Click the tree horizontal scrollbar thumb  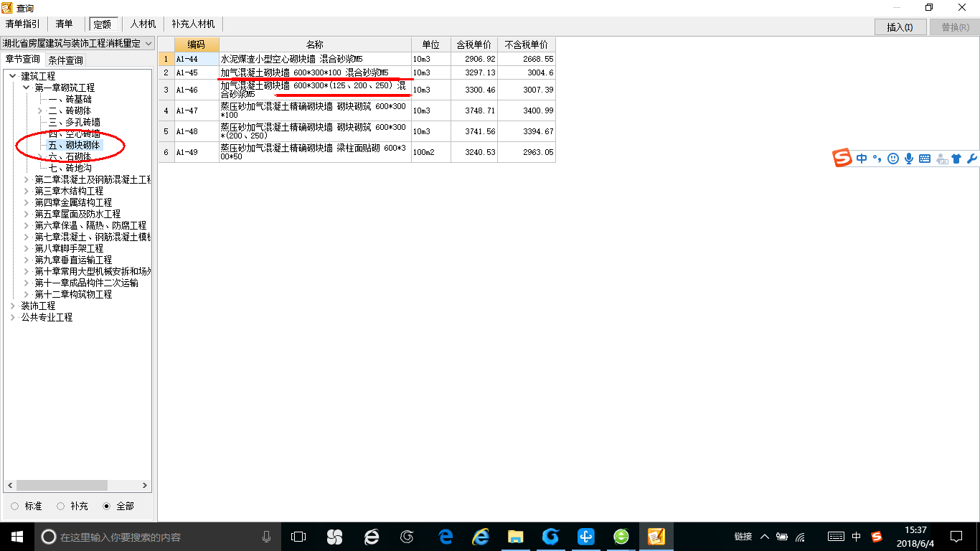[x=62, y=486]
